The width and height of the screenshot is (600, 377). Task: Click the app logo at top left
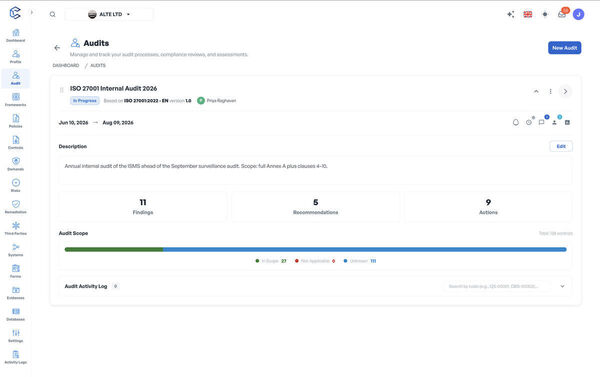pyautogui.click(x=15, y=13)
